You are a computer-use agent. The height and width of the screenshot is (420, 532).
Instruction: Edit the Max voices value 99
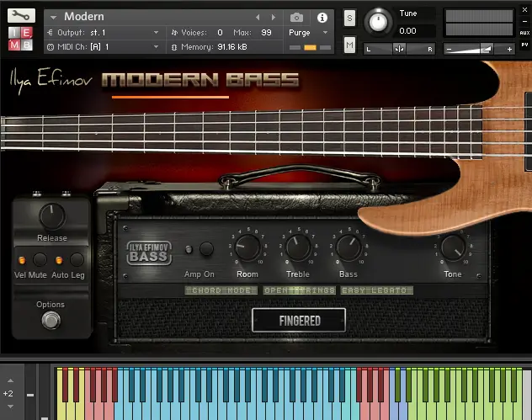pos(266,33)
